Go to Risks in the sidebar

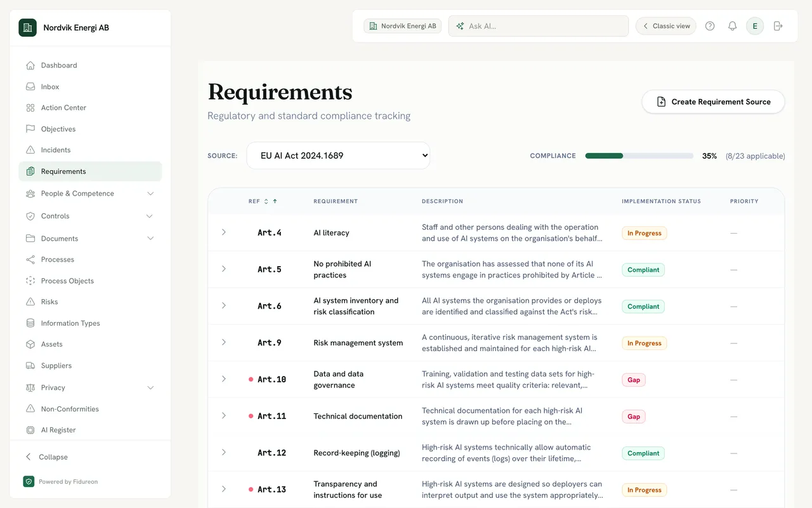pyautogui.click(x=90, y=302)
